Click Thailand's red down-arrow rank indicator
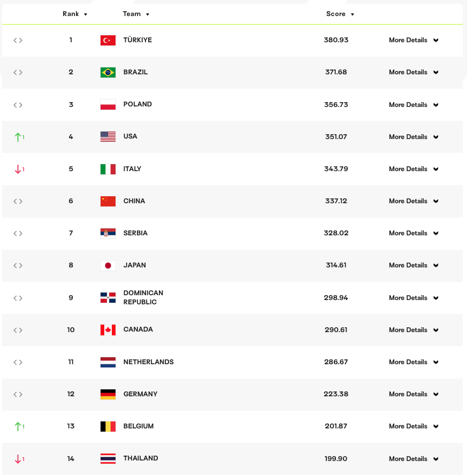Screen dimensions: 467x476 tap(19, 459)
